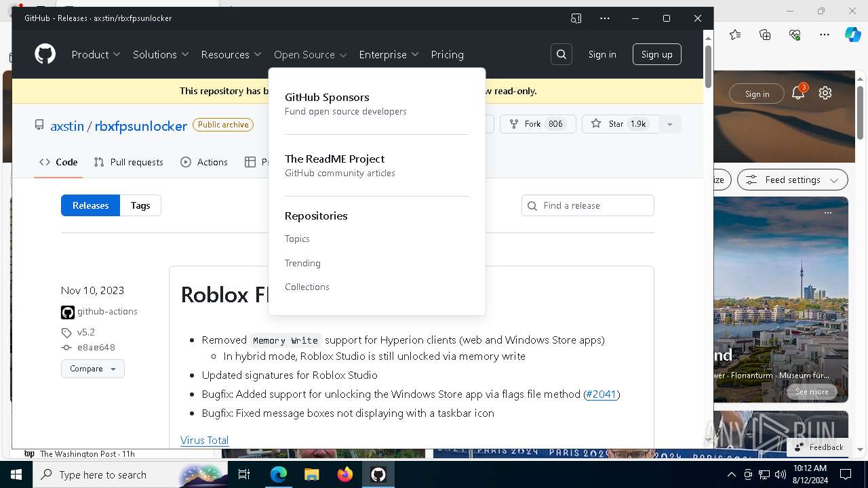Expand the Enterprise menu
The image size is (868, 488).
389,54
